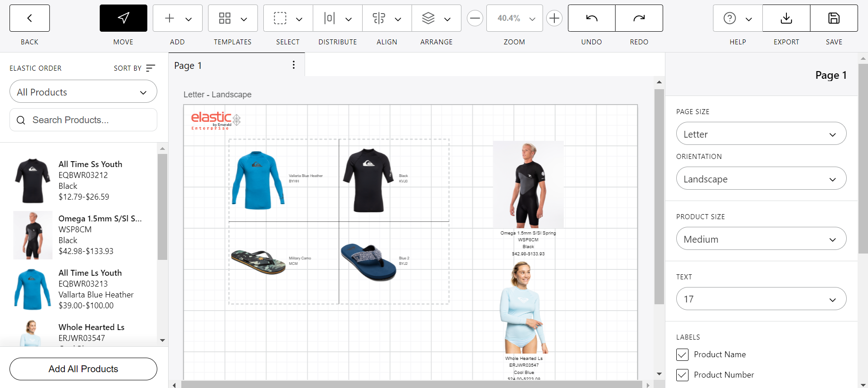Image resolution: width=868 pixels, height=388 pixels.
Task: Open the Orientation Landscape dropdown
Action: [761, 179]
